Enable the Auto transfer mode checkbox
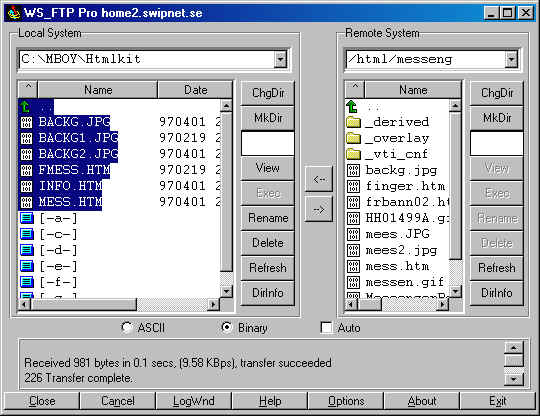This screenshot has height=416, width=540. [326, 327]
